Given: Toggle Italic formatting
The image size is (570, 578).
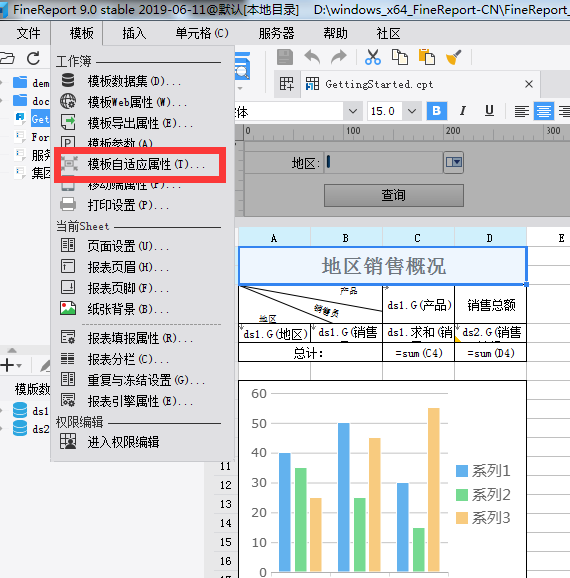Looking at the screenshot, I should click(463, 111).
